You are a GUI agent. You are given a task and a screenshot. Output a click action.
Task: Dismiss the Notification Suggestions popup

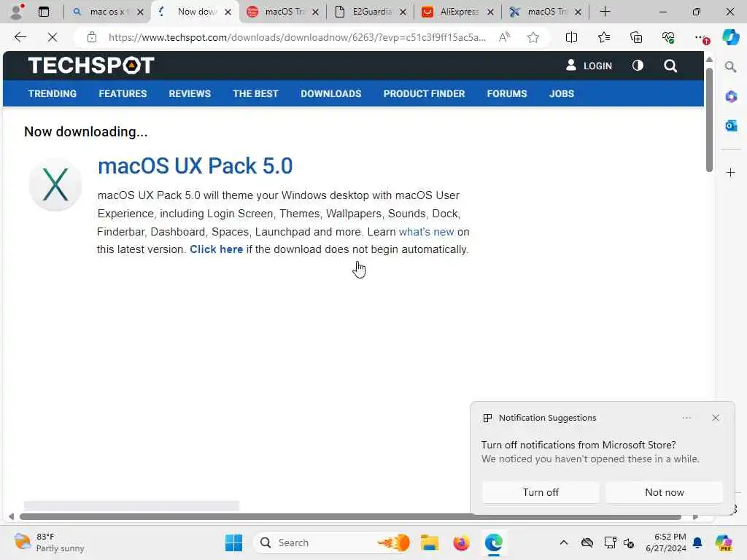click(x=715, y=418)
